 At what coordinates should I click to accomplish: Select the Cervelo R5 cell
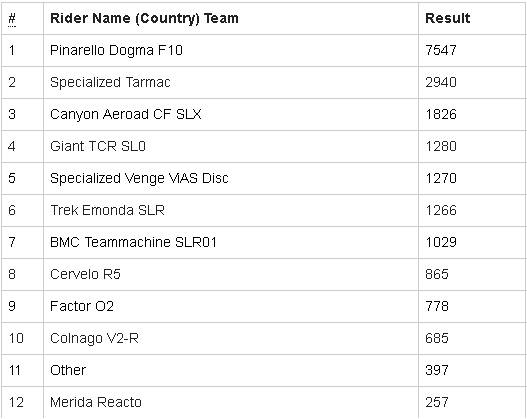85,274
